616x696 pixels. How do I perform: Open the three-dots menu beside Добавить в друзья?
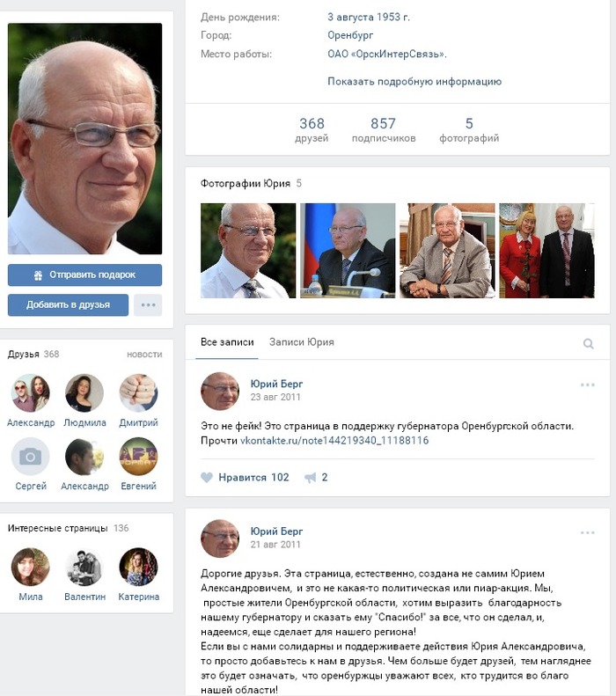(x=148, y=305)
